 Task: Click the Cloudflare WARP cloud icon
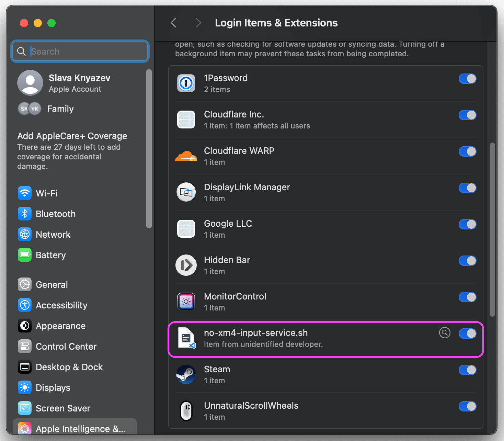(x=186, y=156)
